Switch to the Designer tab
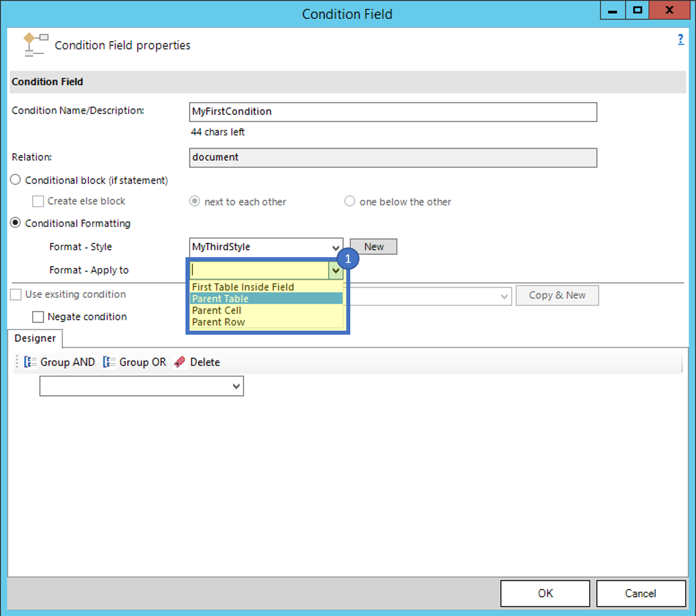Screen dimensions: 696x616 pyautogui.click(x=34, y=339)
